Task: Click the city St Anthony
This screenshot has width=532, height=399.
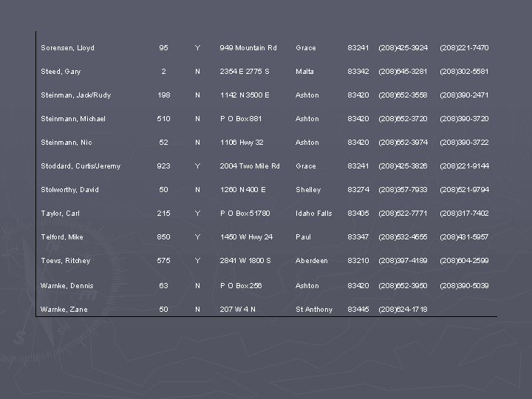Action: (314, 310)
